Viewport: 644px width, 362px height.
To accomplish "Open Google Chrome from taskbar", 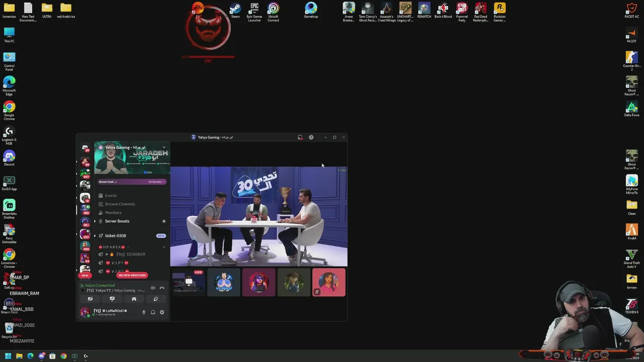I will click(63, 356).
